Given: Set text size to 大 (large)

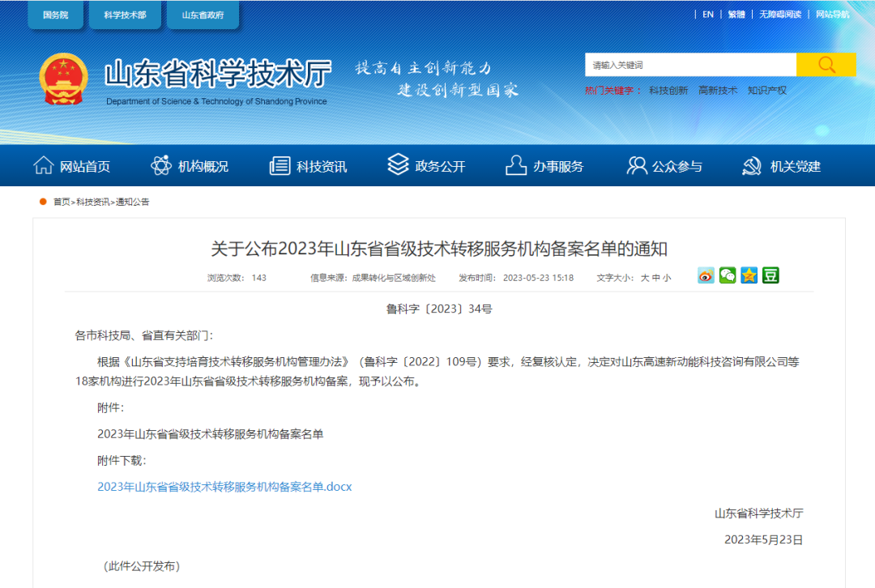Looking at the screenshot, I should (645, 278).
